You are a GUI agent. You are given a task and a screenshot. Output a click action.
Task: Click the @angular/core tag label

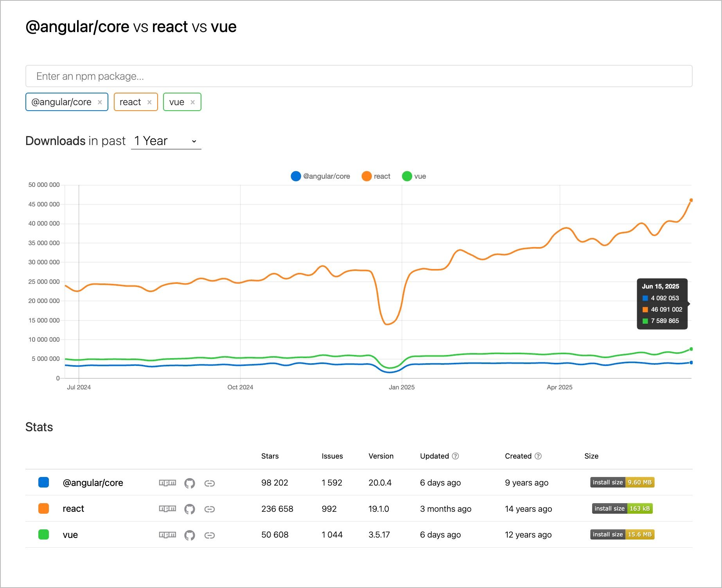[61, 102]
